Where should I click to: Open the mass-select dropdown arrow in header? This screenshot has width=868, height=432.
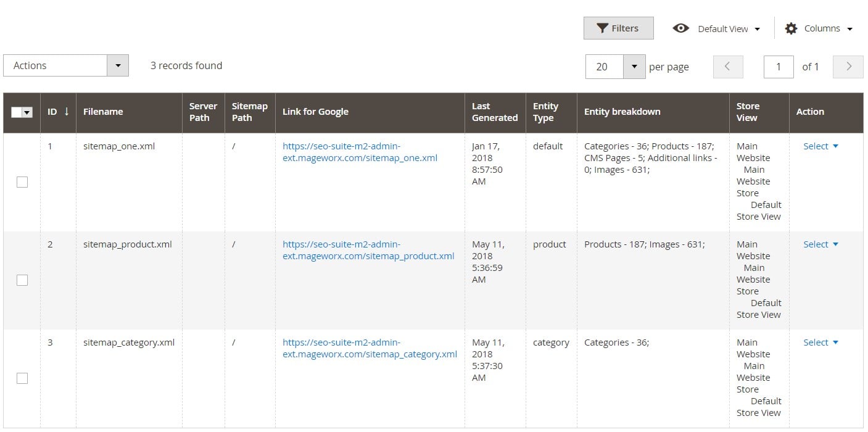point(27,112)
